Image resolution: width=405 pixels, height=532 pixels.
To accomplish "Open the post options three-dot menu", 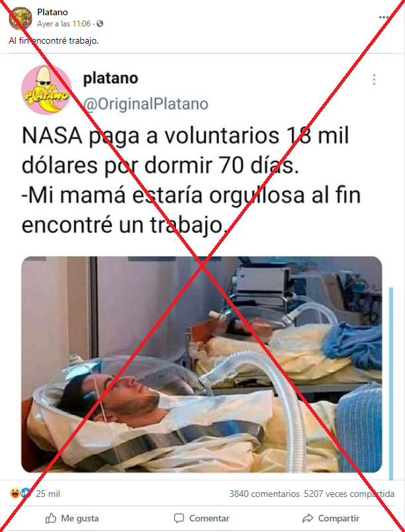I will [384, 17].
